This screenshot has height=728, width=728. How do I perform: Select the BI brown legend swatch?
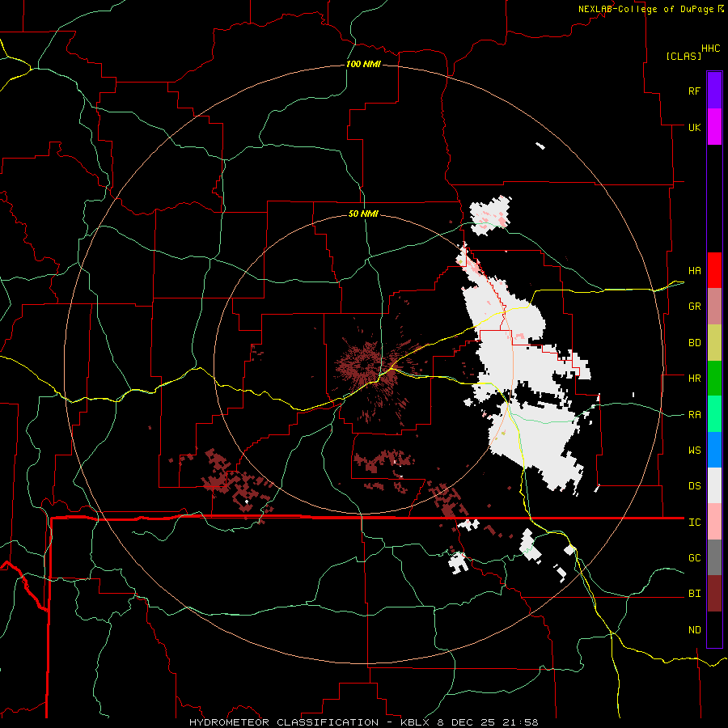point(714,594)
